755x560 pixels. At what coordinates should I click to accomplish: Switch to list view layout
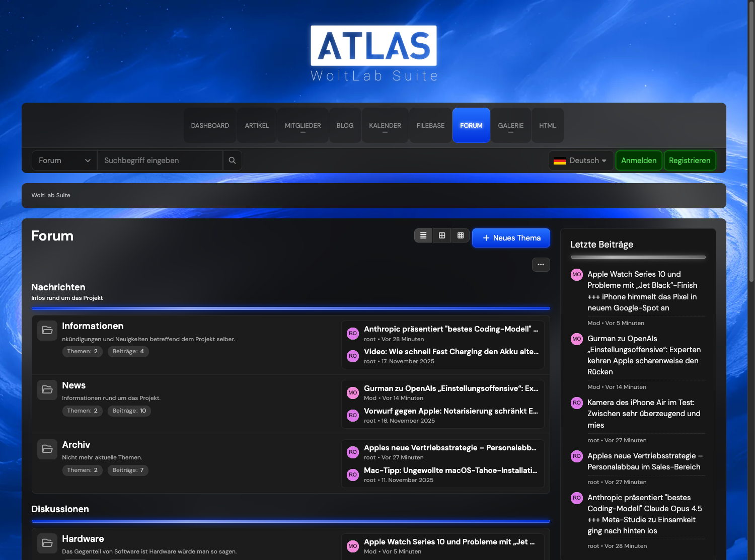(x=423, y=235)
